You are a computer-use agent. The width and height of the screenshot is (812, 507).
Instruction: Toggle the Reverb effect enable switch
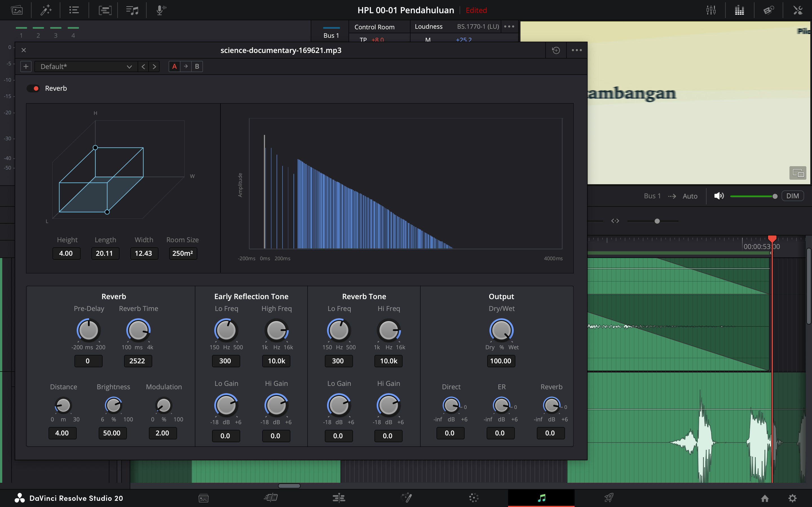[33, 88]
